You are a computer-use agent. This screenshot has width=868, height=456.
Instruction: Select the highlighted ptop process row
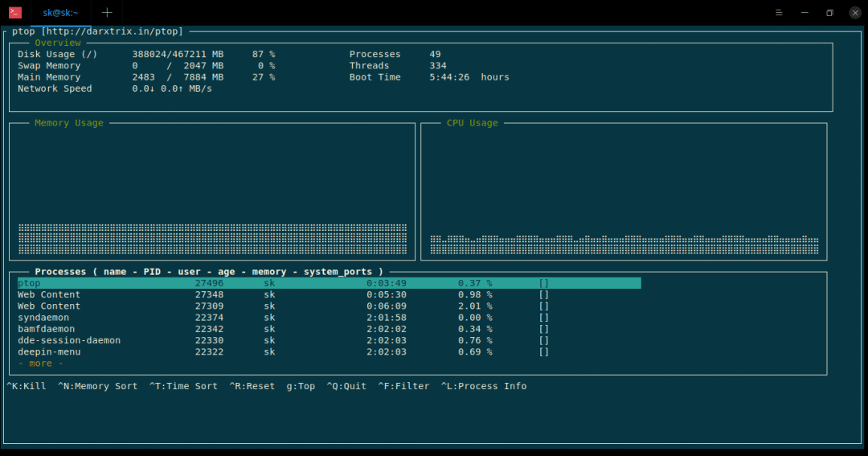[x=329, y=283]
